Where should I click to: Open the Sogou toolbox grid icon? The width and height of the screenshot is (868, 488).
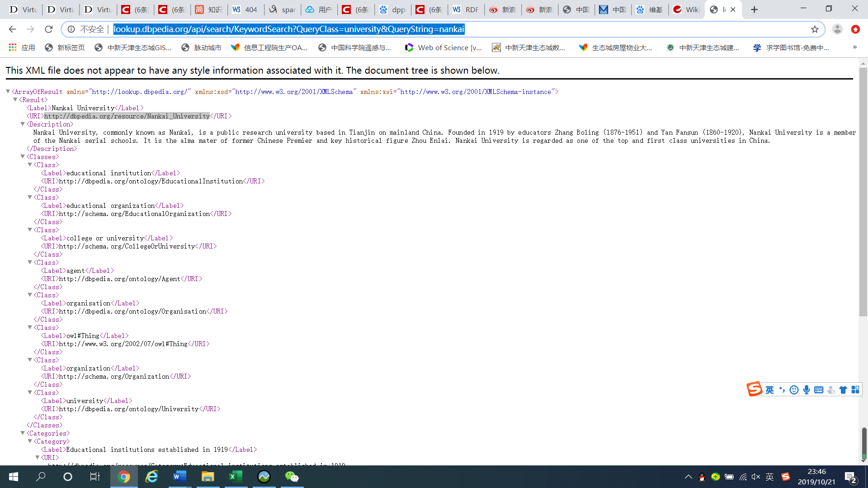(x=854, y=389)
